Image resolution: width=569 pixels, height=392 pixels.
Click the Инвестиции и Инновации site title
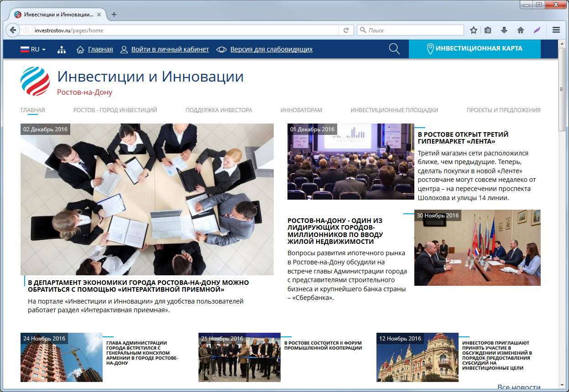[151, 77]
